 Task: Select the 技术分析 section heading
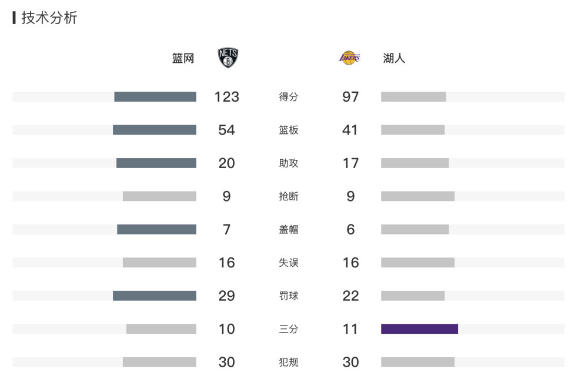tap(49, 18)
